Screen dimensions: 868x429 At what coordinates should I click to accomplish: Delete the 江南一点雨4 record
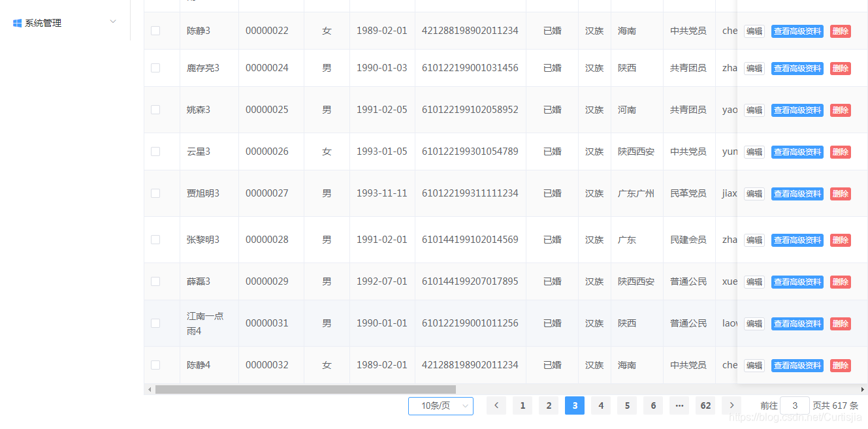[x=841, y=323]
